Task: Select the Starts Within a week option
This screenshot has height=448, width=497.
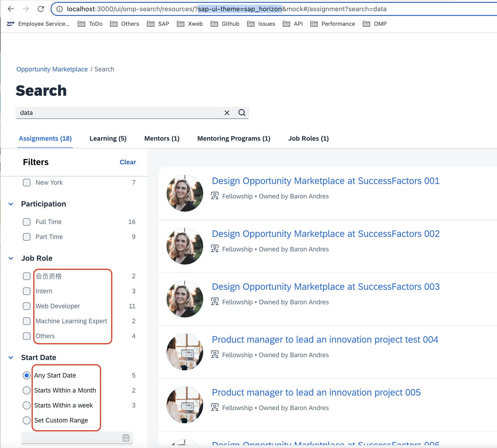Action: click(x=26, y=405)
